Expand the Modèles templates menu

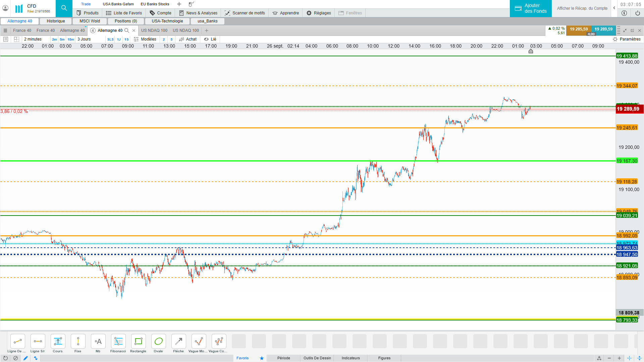point(145,39)
